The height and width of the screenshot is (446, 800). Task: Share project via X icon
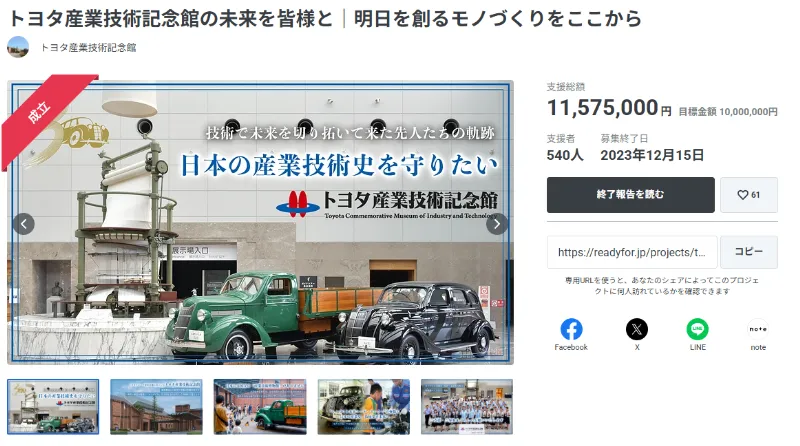click(x=637, y=330)
